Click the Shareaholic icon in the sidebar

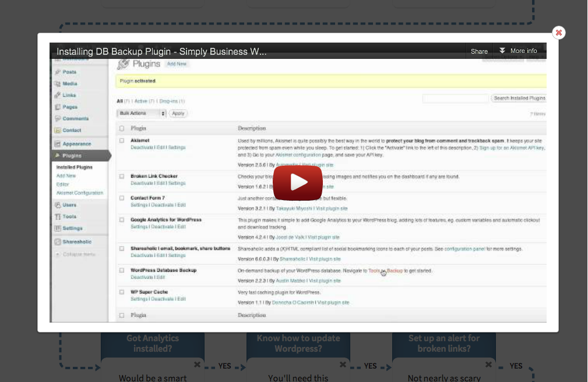click(x=57, y=242)
